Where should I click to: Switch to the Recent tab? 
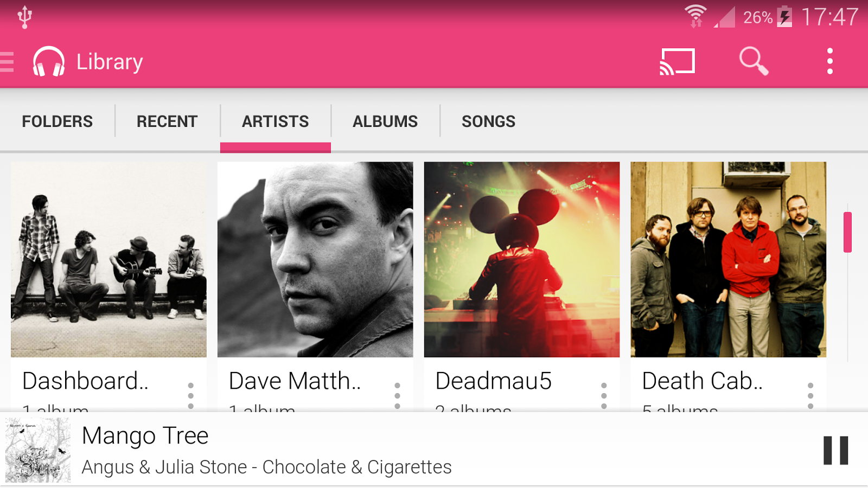167,121
